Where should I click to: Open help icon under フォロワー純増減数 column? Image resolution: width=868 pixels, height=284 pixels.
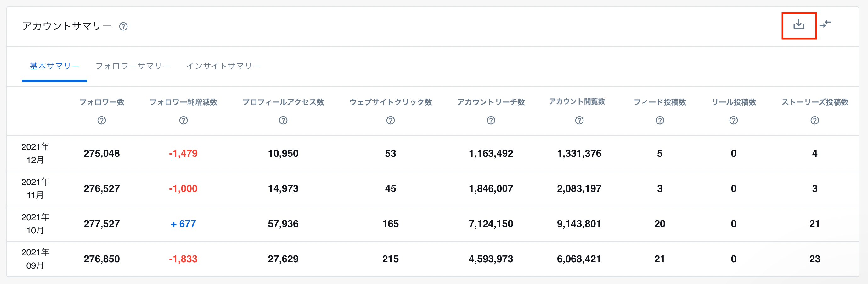point(183,120)
